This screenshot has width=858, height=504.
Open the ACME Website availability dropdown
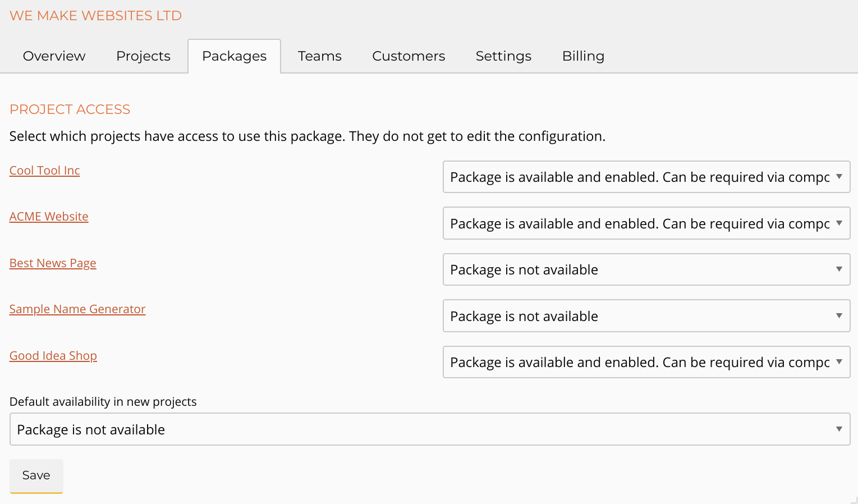pos(646,223)
